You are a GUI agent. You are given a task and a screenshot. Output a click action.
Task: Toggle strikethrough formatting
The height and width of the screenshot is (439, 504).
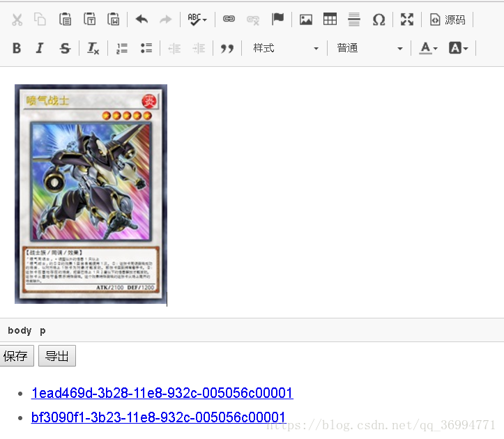click(65, 48)
